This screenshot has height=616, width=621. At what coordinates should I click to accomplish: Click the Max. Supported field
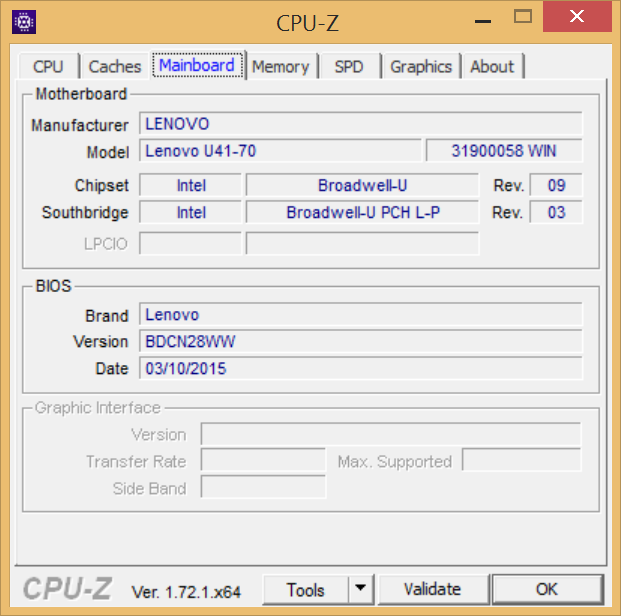522,460
